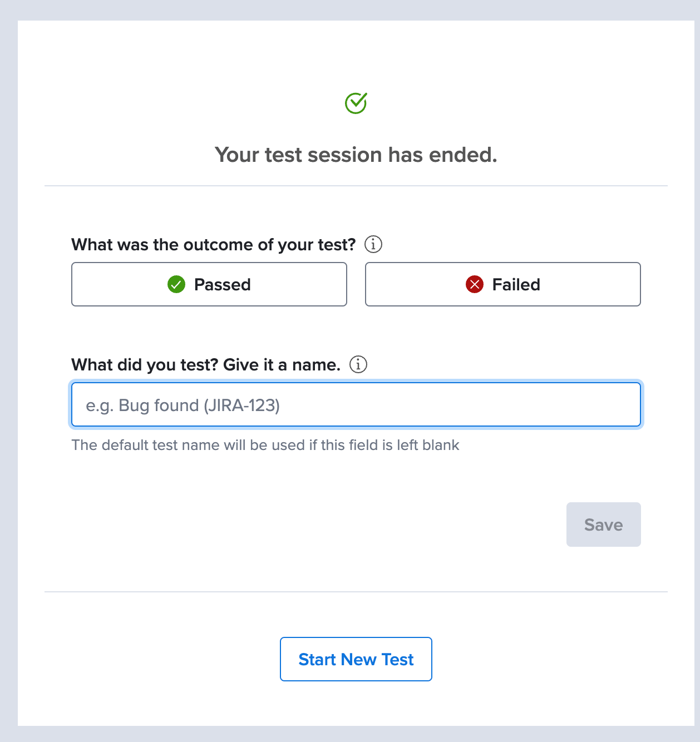Toggle the Passed selection option

[209, 284]
